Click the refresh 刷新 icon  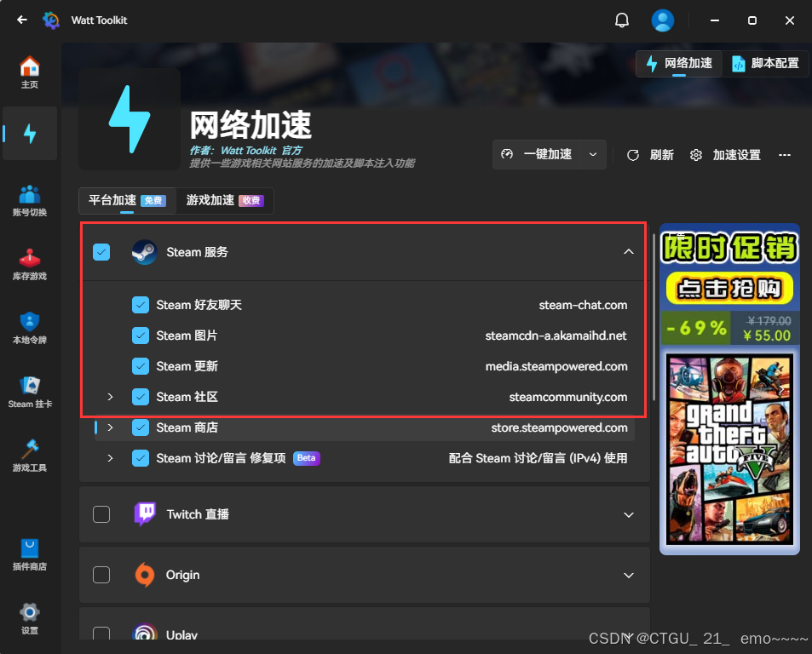click(x=633, y=155)
